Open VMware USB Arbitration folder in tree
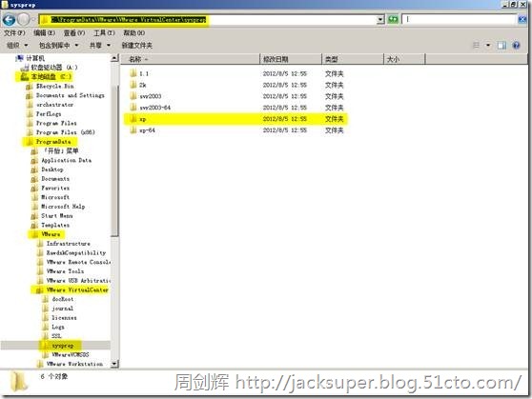The height and width of the screenshot is (399, 532). [78, 281]
